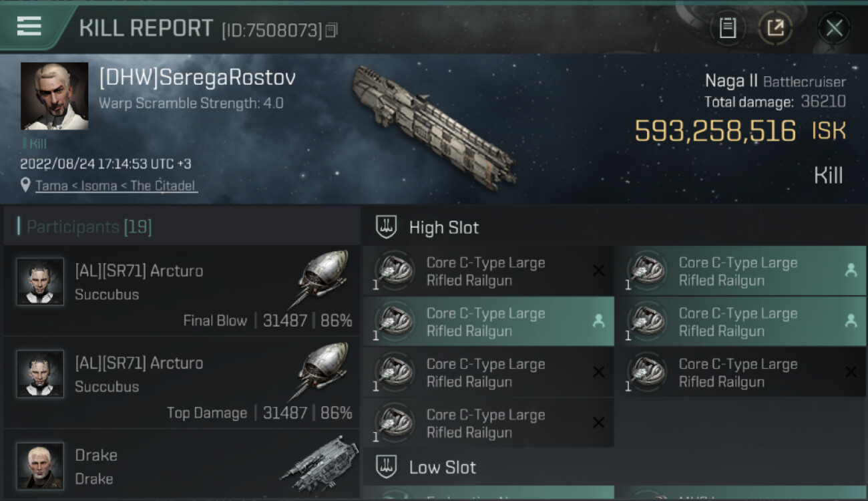Select the last railgun in the left column
This screenshot has width=868, height=501.
point(489,424)
